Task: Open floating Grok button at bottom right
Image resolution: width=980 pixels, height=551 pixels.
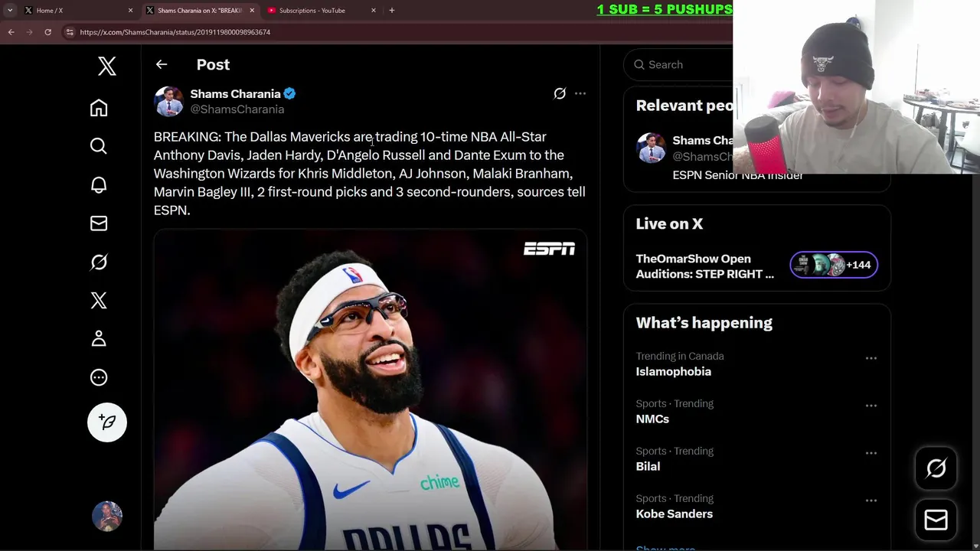Action: point(936,468)
